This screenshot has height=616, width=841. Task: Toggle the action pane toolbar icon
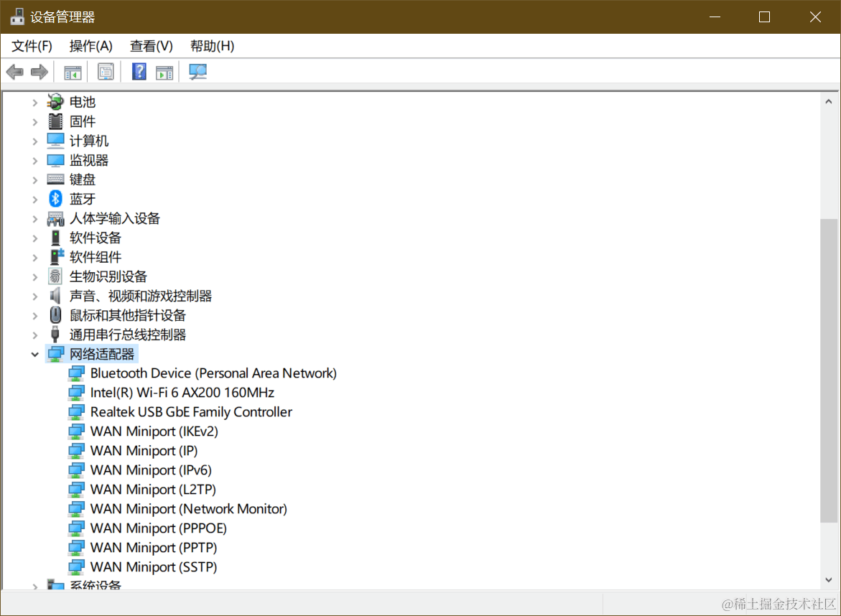tap(164, 72)
